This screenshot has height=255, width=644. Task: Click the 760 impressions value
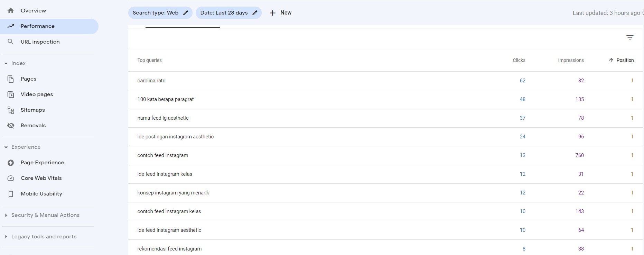(x=580, y=155)
